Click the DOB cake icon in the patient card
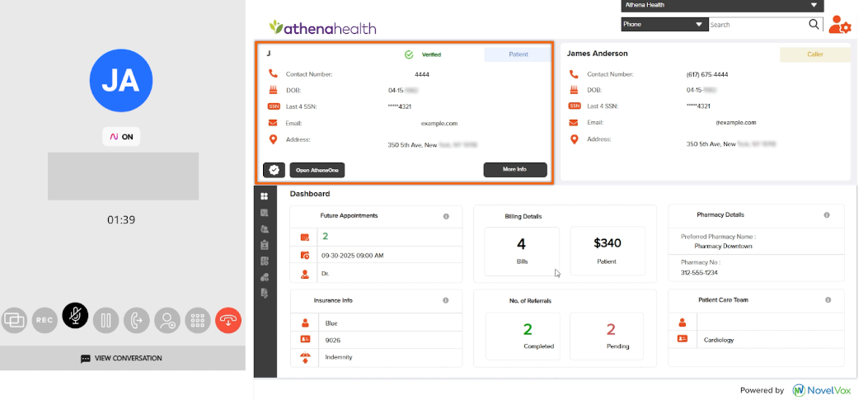This screenshot has height=400, width=868. click(x=272, y=90)
